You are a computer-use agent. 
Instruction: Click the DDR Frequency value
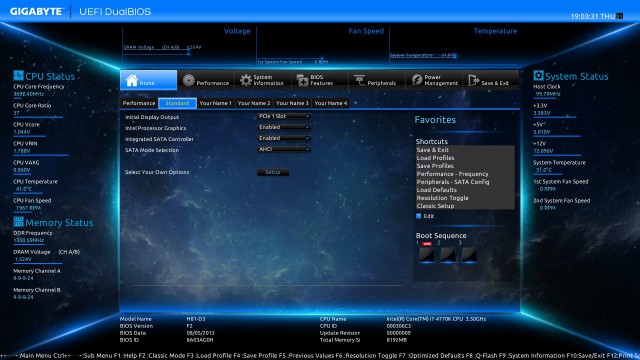[29, 240]
